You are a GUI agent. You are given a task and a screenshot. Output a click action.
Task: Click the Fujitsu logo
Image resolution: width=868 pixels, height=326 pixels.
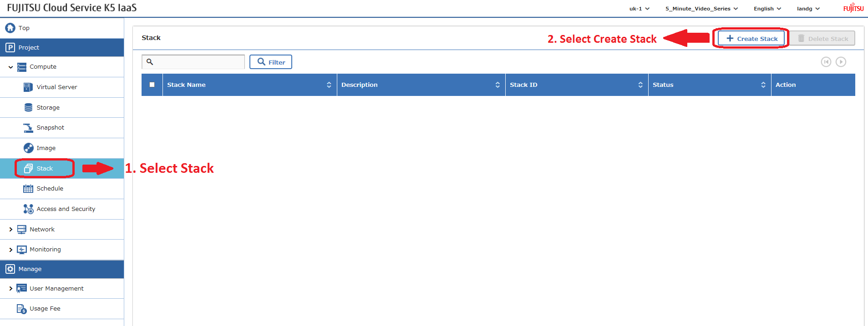point(853,8)
